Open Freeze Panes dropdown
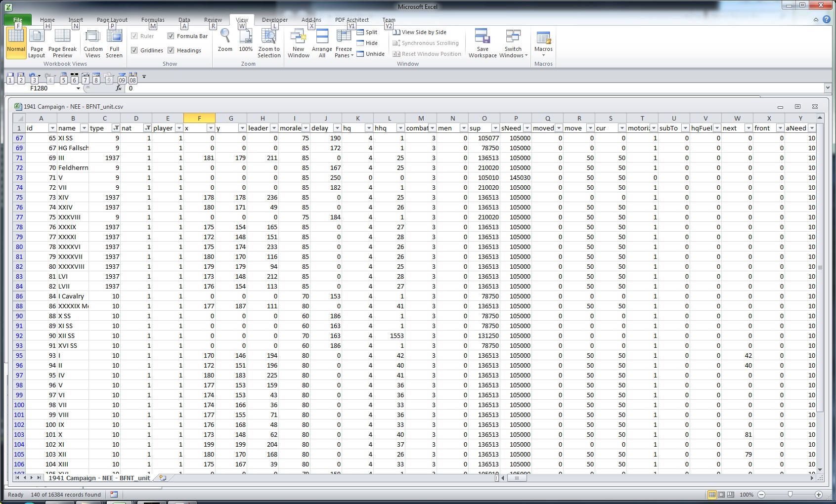Viewport: 836px width, 504px height. (344, 43)
